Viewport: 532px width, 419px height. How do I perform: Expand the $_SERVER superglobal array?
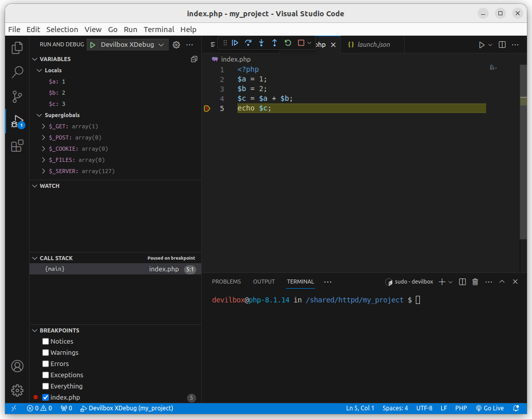(x=44, y=171)
